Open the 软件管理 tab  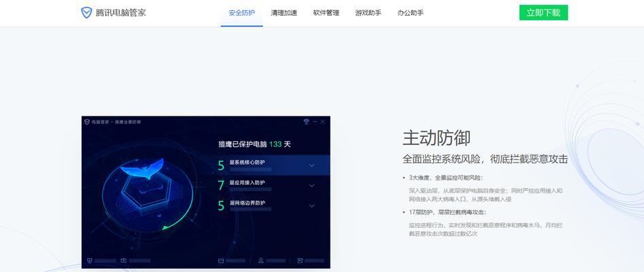(x=326, y=13)
